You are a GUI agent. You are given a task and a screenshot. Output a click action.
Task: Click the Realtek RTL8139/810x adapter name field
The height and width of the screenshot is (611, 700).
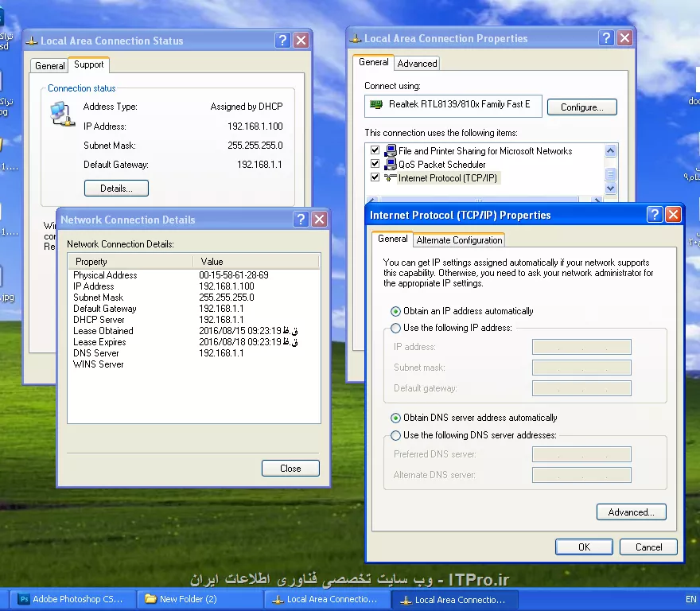point(453,106)
